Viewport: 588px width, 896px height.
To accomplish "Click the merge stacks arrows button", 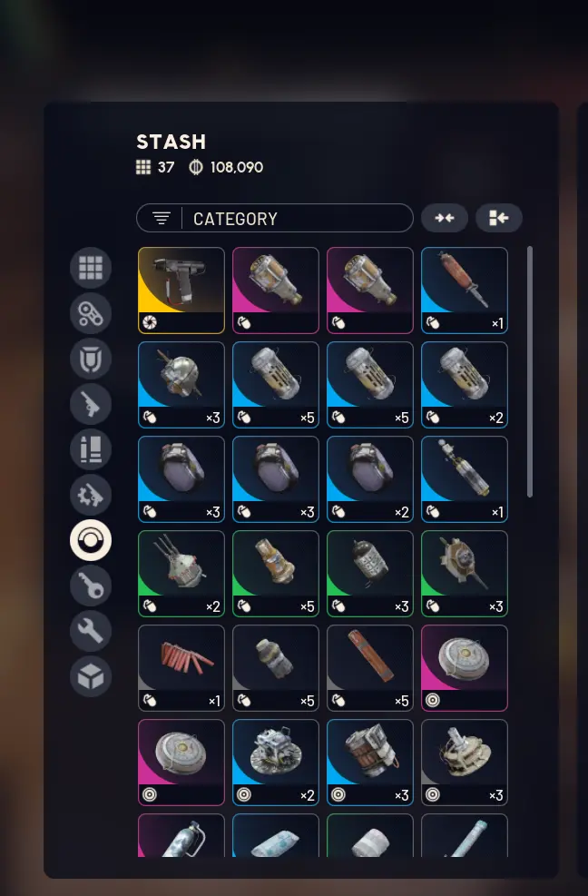I will coord(445,218).
